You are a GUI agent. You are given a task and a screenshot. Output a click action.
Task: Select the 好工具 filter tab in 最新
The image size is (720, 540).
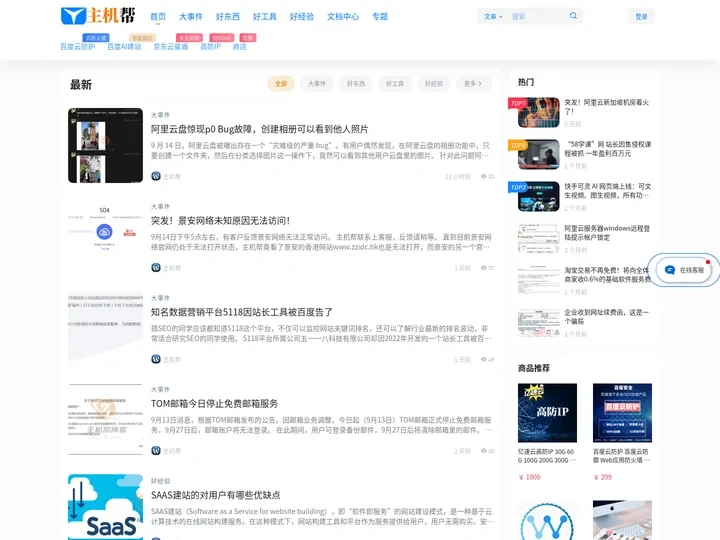(x=395, y=84)
